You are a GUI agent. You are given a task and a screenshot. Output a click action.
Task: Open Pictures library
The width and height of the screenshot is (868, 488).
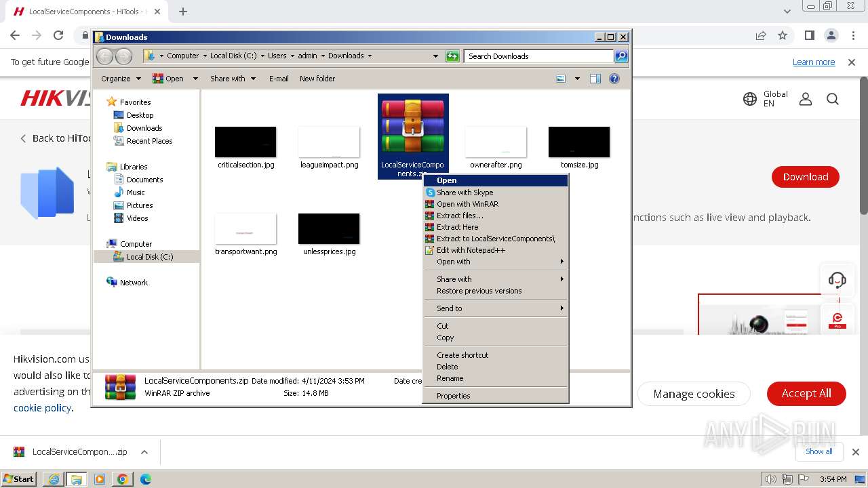click(x=140, y=205)
